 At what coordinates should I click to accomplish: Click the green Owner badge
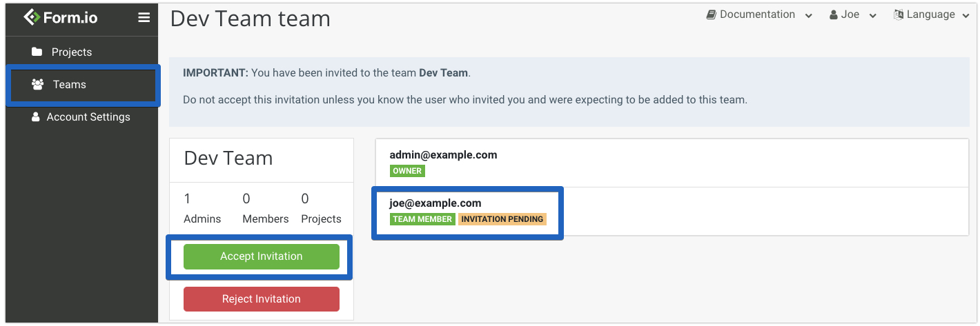(407, 171)
